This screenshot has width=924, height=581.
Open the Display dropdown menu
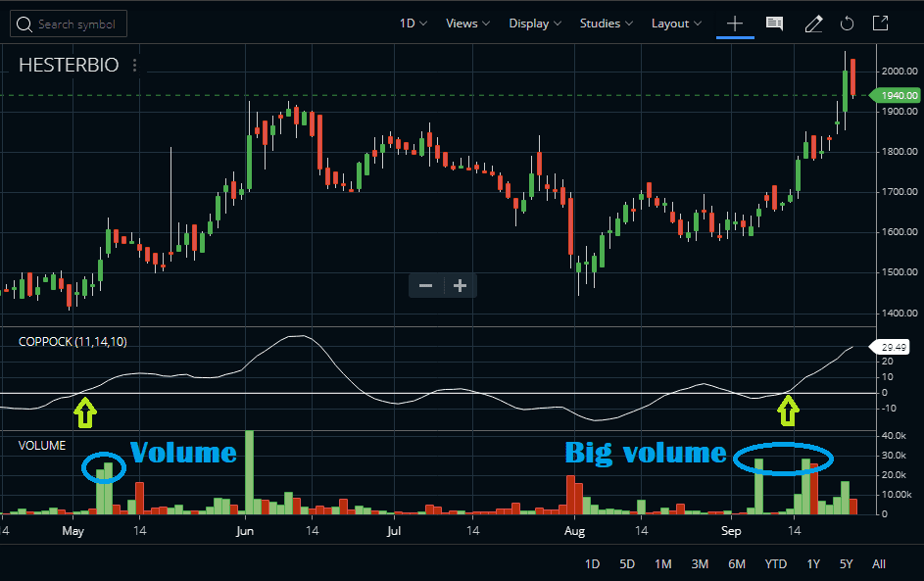pyautogui.click(x=535, y=24)
